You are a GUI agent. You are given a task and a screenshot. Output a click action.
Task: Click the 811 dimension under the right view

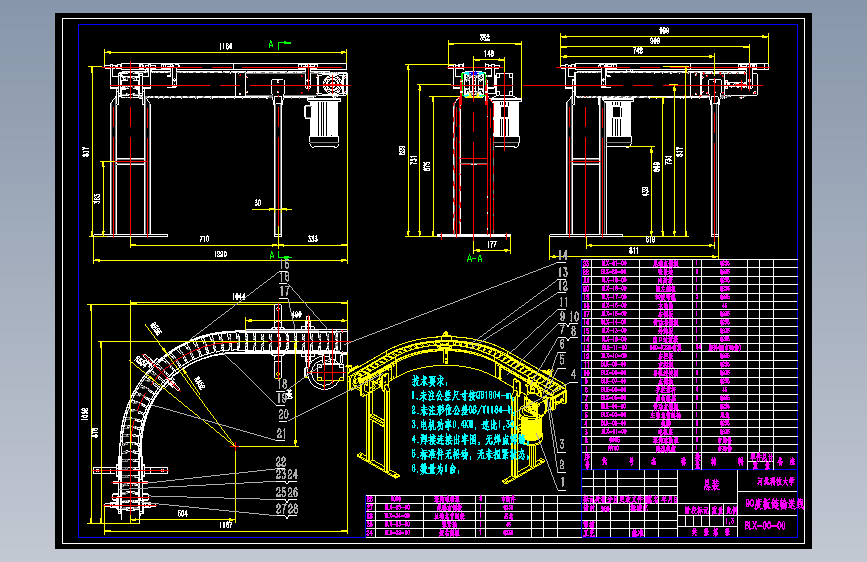pos(634,251)
